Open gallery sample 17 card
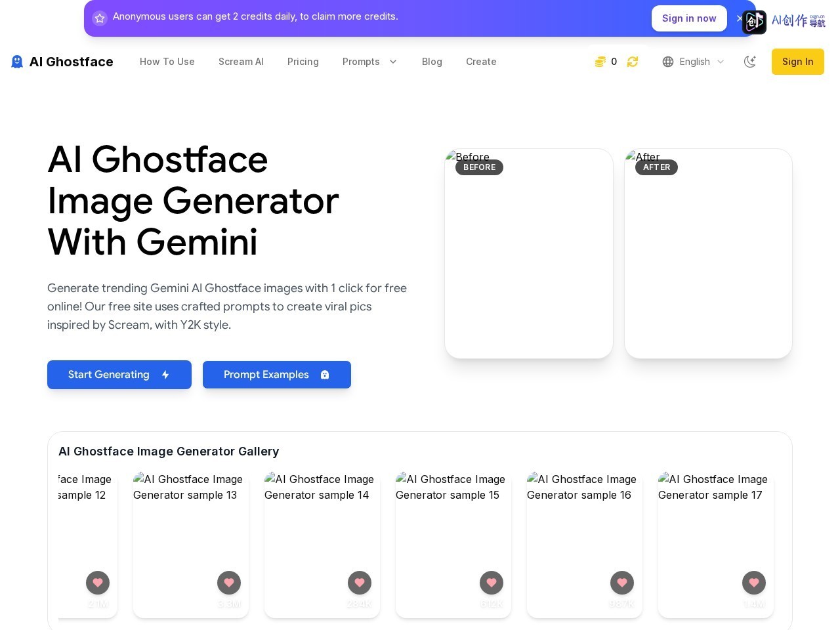Viewport: 840px width, 630px height. tap(716, 545)
